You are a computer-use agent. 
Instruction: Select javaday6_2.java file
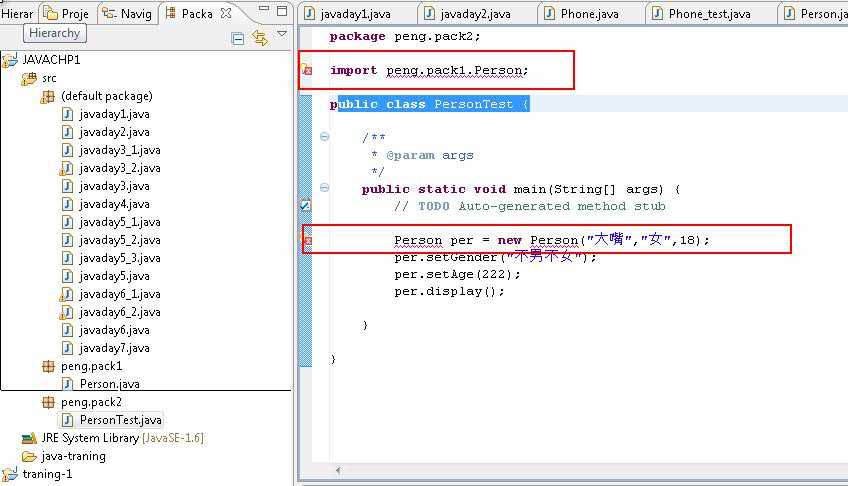pyautogui.click(x=120, y=312)
